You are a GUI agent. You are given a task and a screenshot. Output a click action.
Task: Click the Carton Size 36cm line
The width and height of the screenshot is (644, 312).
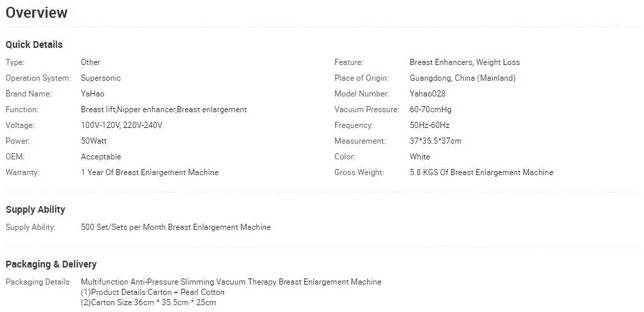[x=148, y=302]
